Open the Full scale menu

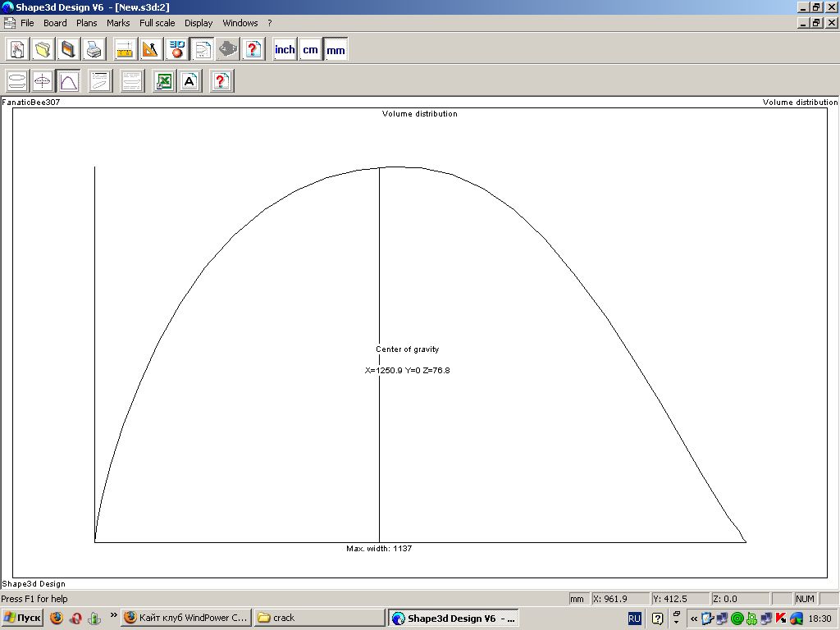coord(157,23)
